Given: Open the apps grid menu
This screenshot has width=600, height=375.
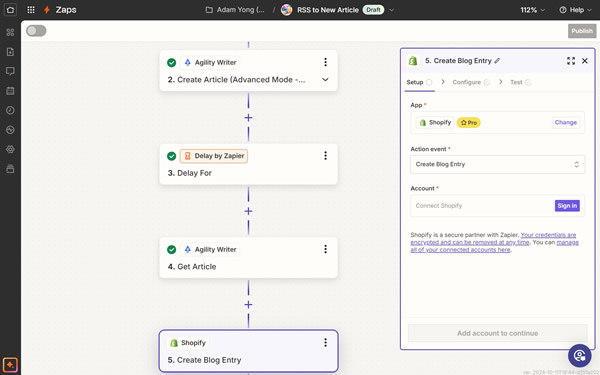Looking at the screenshot, I should 31,10.
